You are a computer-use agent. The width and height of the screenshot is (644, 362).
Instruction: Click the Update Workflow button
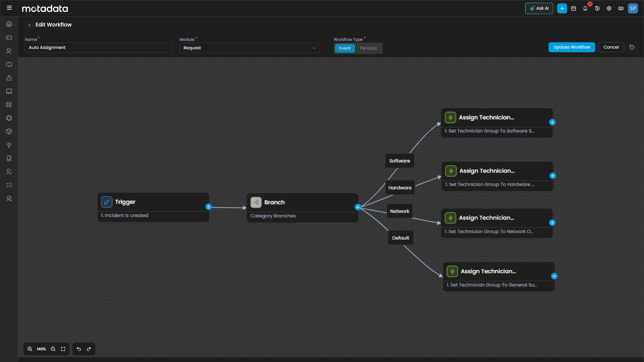tap(572, 47)
